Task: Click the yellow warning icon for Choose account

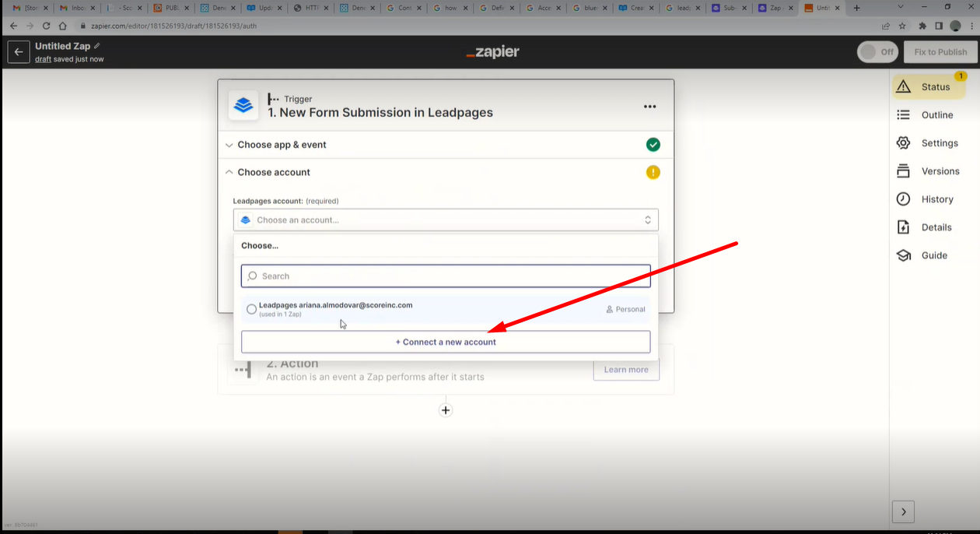Action: coord(653,172)
